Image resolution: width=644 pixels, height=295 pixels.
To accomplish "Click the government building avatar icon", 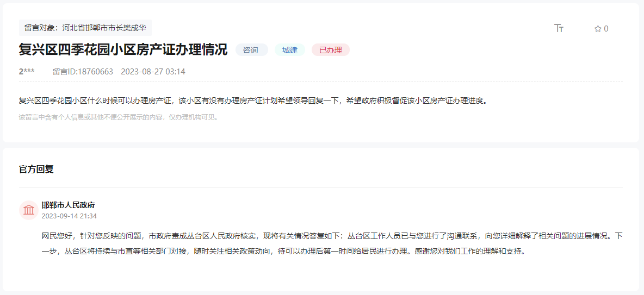I will (x=29, y=210).
